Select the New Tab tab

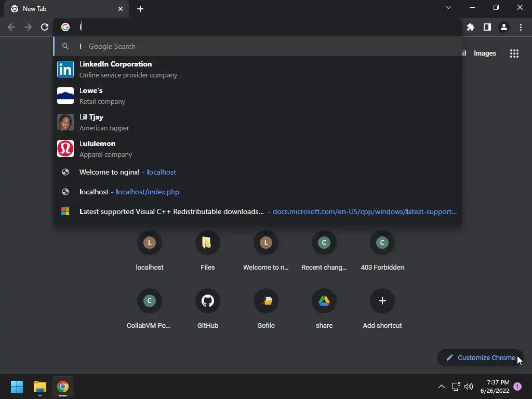coord(66,9)
